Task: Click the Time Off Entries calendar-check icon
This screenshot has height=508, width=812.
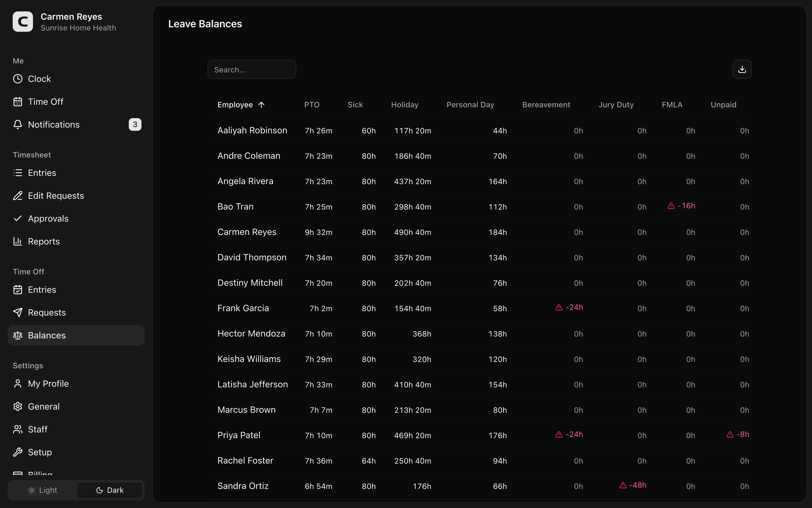Action: click(18, 290)
